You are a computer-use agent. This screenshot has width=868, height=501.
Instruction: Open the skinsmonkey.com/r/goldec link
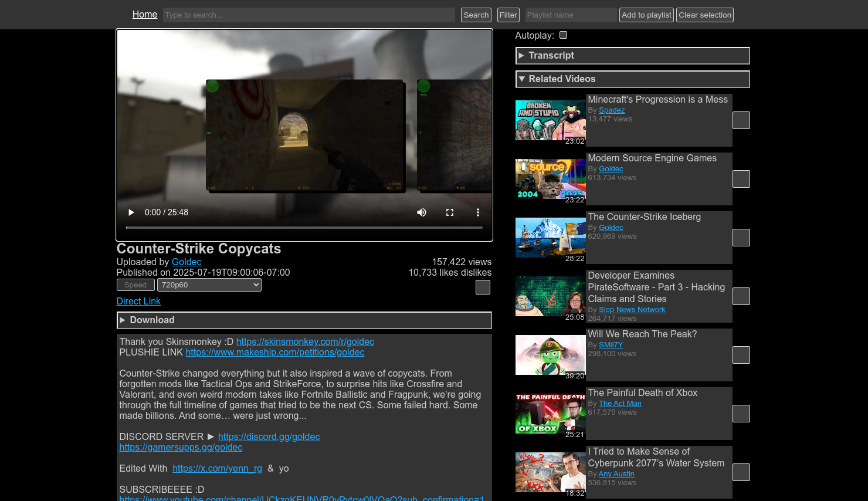[x=305, y=342]
